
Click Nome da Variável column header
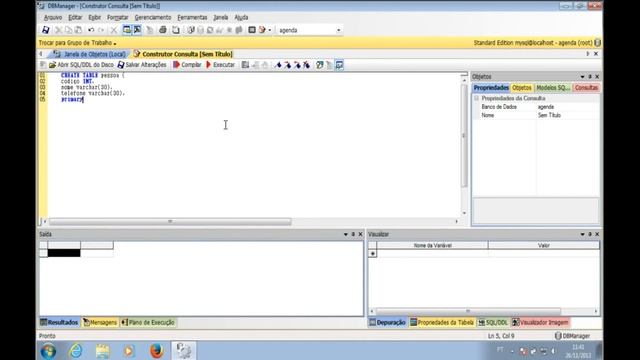click(432, 245)
